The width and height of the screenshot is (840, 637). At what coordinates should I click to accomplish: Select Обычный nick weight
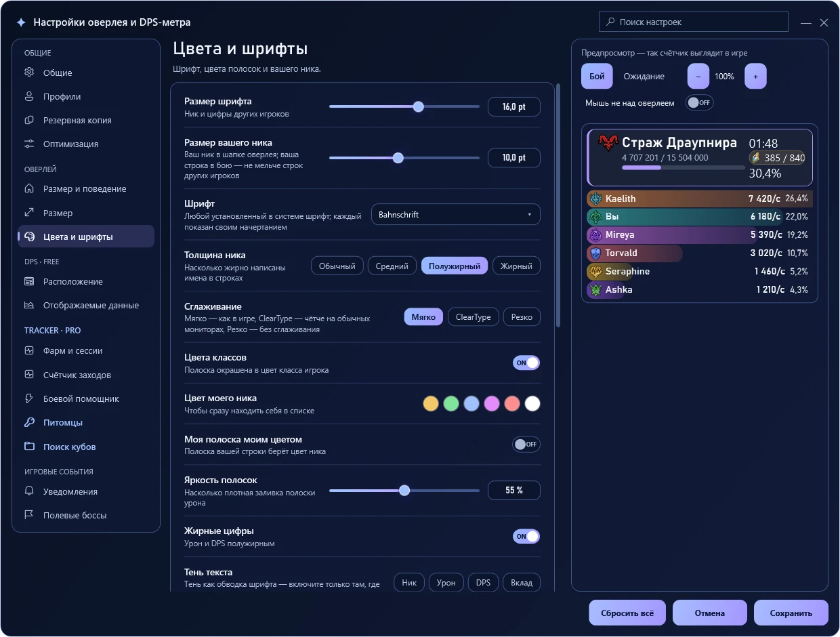pyautogui.click(x=337, y=266)
